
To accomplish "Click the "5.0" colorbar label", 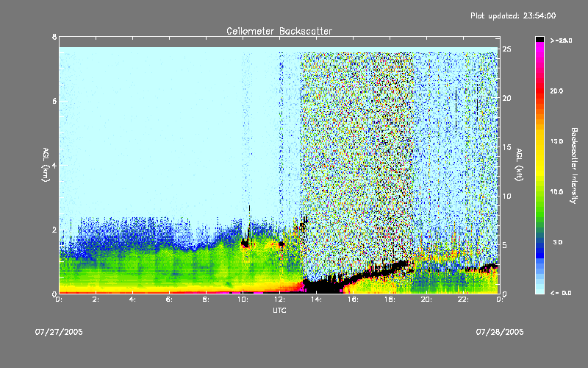I will coord(558,242).
